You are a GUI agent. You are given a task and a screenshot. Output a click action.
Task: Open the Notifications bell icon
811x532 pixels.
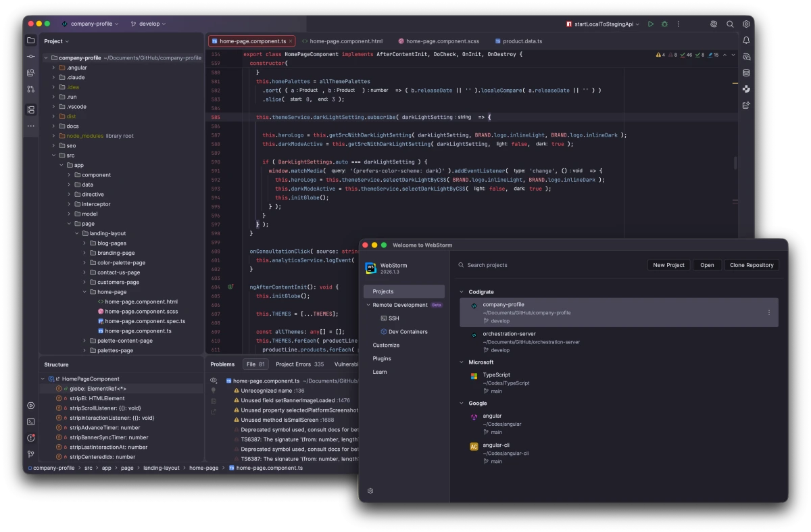(746, 41)
